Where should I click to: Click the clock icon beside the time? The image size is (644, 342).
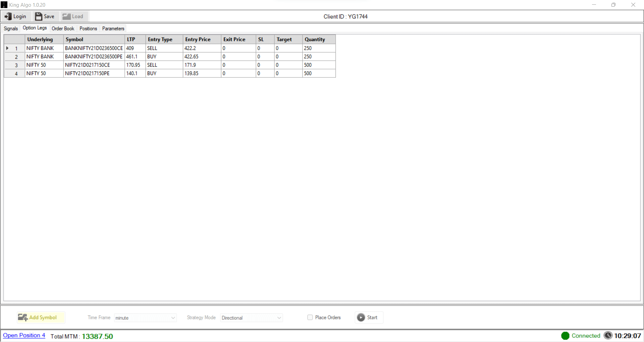[x=608, y=335]
